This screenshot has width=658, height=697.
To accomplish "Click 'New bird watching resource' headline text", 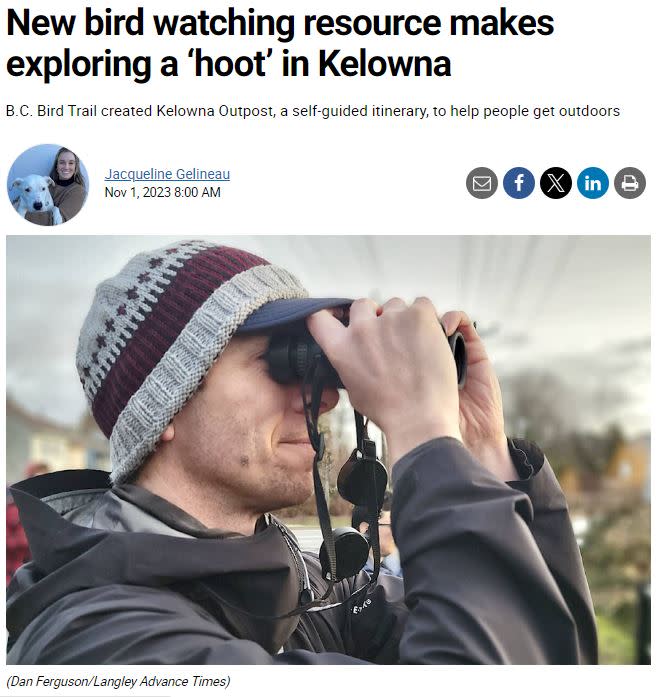I will 225,23.
